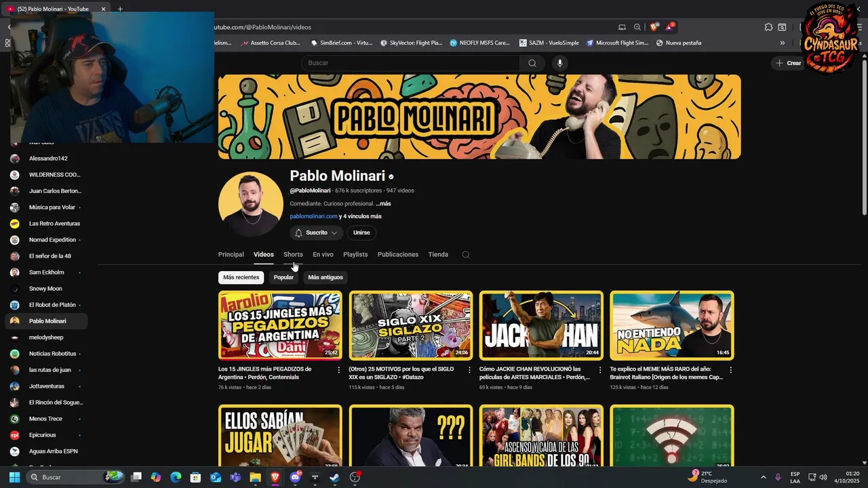Switch to the Playlists channel tab
This screenshot has height=488, width=868.
pyautogui.click(x=355, y=254)
